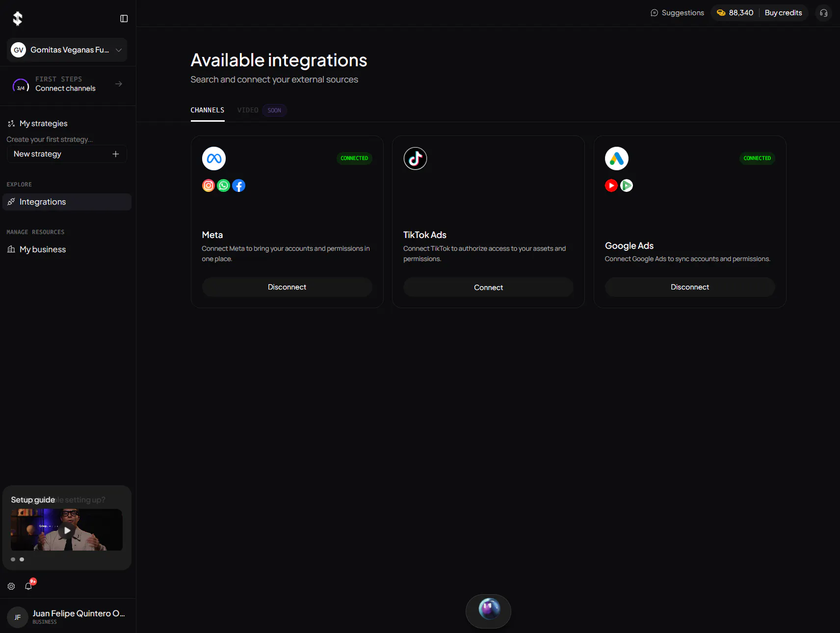Open My business page
This screenshot has height=633, width=840.
[43, 250]
